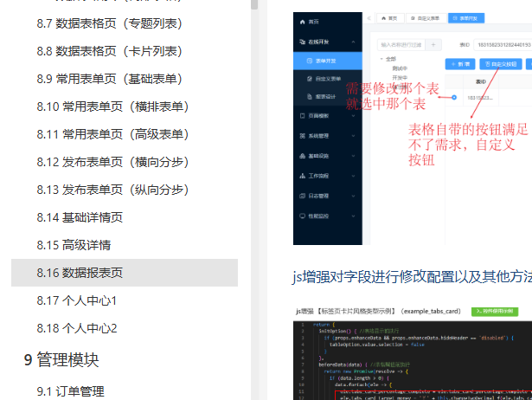This screenshot has width=532, height=400.
Task: Click the 报表设计 menu icon
Action: pyautogui.click(x=310, y=98)
